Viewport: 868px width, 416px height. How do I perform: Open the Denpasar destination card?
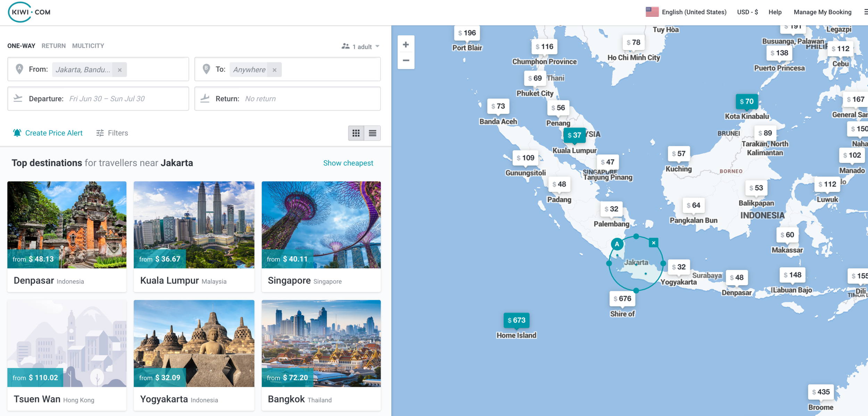[67, 236]
